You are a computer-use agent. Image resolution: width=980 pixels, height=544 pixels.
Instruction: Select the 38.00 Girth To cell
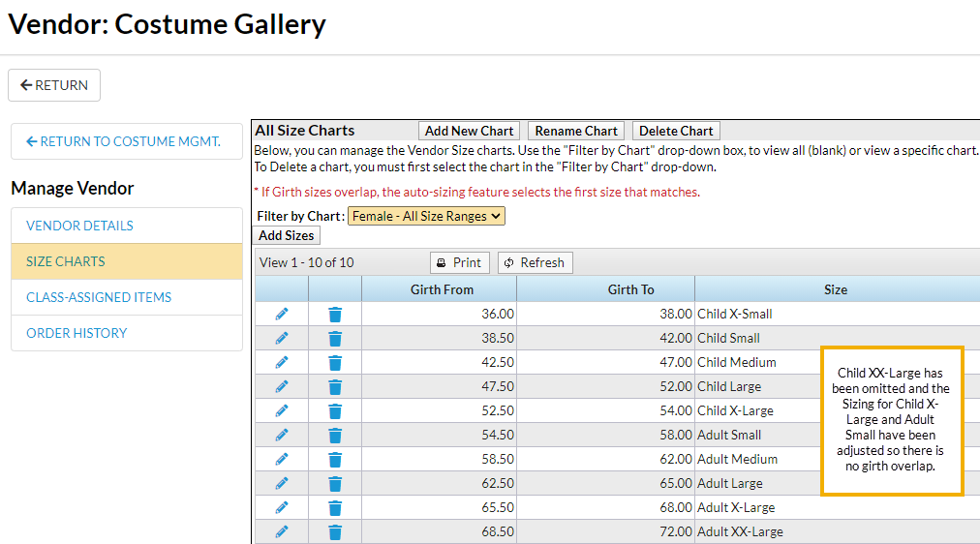[x=605, y=315]
